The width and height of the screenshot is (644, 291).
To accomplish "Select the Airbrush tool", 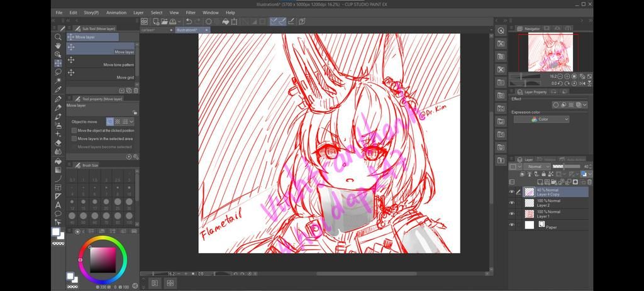I will pos(58,125).
